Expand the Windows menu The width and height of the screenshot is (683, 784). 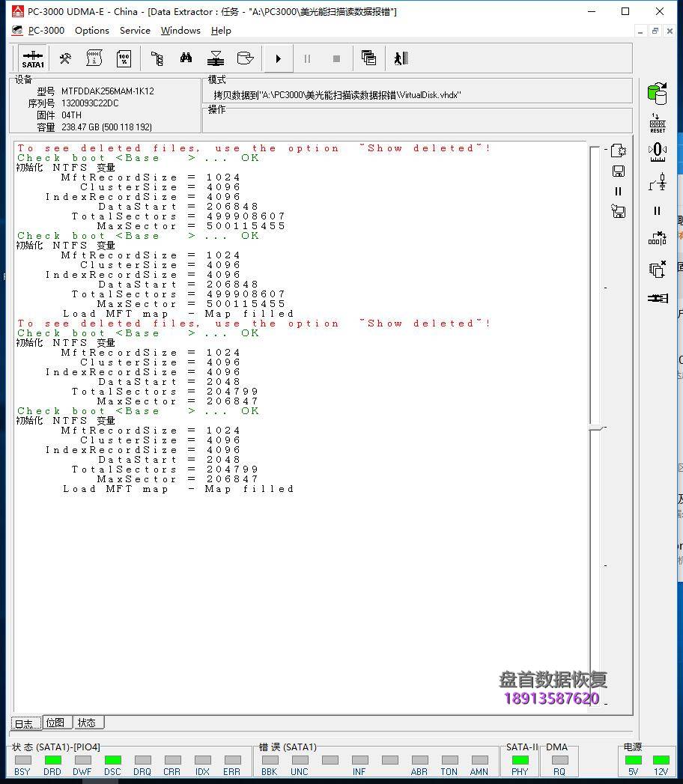tap(180, 31)
